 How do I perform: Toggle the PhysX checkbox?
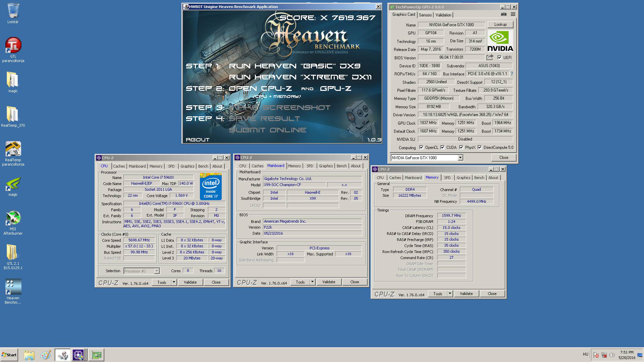[461, 147]
